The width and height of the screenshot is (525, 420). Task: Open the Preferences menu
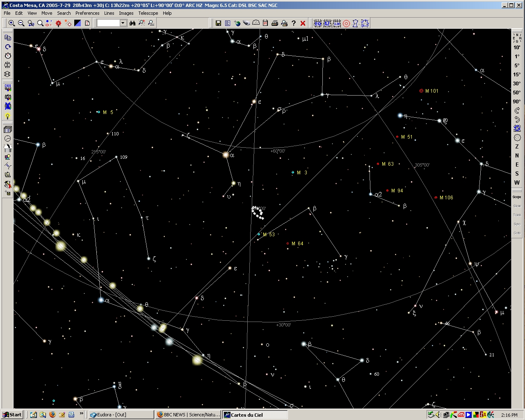tap(87, 13)
